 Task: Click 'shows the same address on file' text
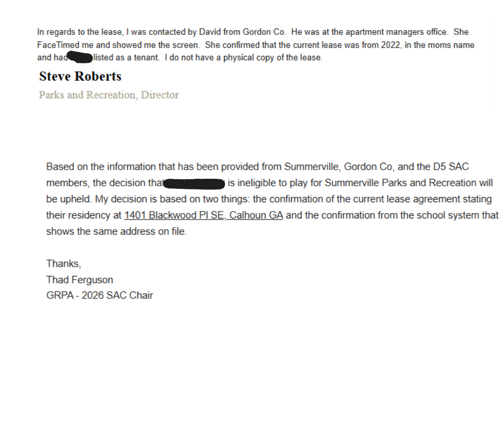tap(116, 232)
